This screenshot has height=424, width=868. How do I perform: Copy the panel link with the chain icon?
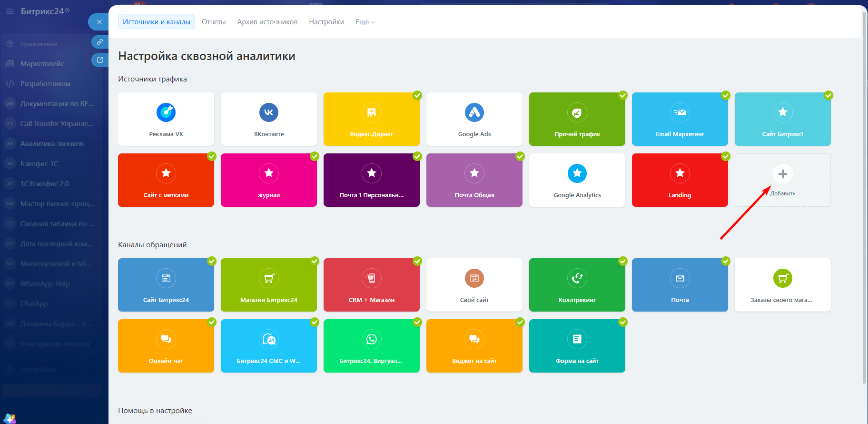[x=100, y=42]
